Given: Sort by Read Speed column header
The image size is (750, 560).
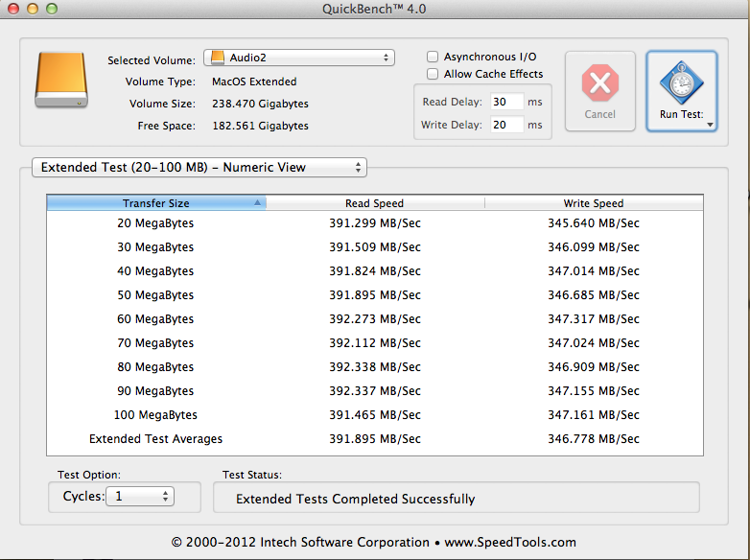Looking at the screenshot, I should (x=375, y=203).
